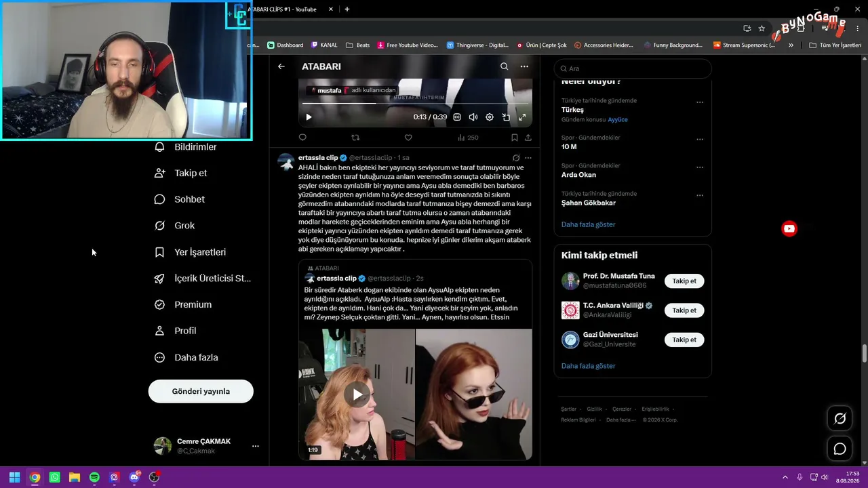The image size is (868, 488).
Task: Bookmark the mustafa video post
Action: pyautogui.click(x=515, y=138)
